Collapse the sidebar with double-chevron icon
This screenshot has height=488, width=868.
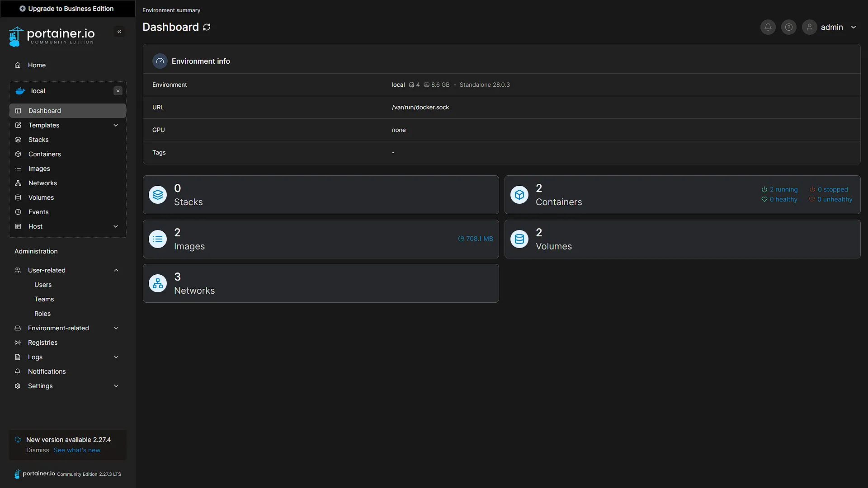[x=119, y=32]
